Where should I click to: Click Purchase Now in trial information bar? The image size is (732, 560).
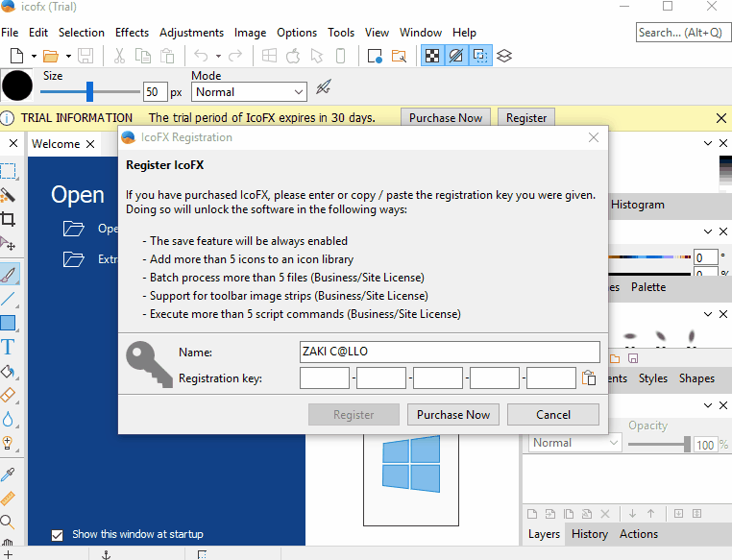point(446,118)
